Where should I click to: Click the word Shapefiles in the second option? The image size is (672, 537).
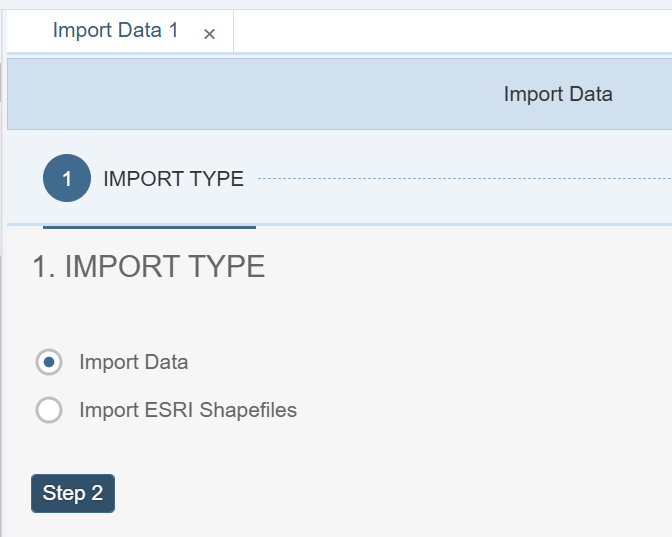(x=248, y=410)
